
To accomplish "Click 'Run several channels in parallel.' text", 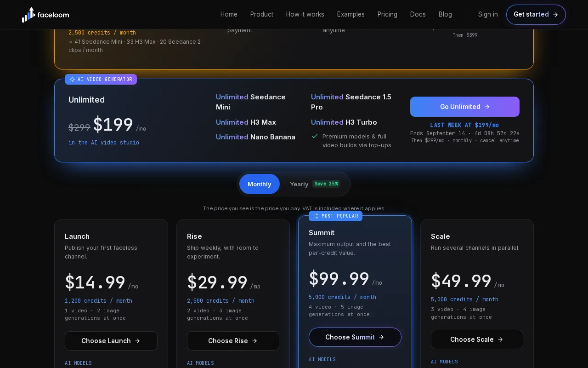I will click(x=475, y=248).
